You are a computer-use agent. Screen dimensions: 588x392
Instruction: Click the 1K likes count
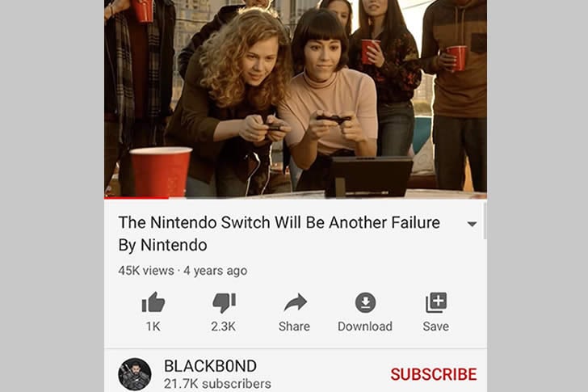pyautogui.click(x=153, y=327)
